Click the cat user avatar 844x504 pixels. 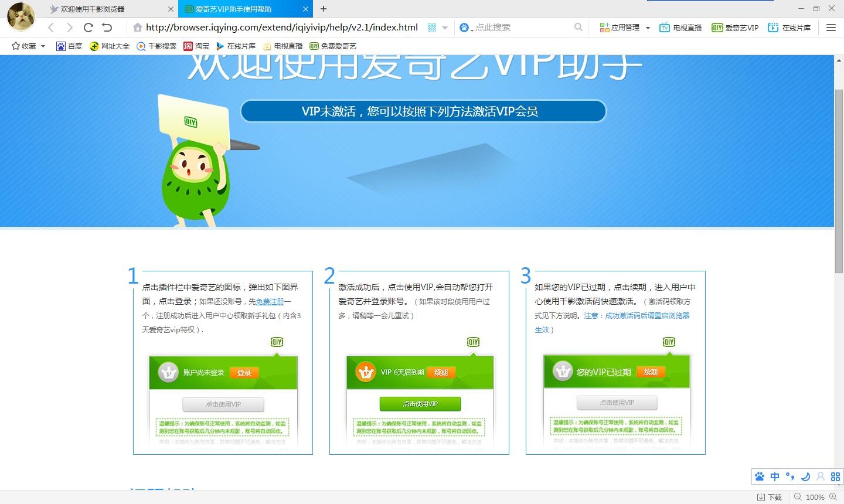click(21, 16)
